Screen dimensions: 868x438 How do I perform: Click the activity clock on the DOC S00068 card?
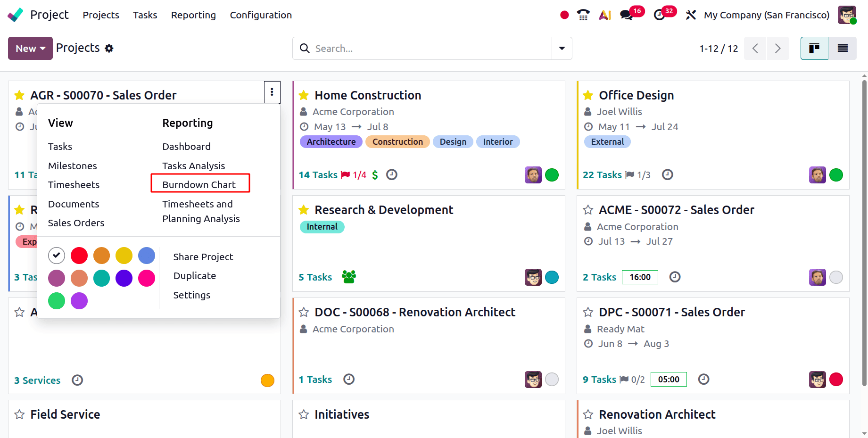pyautogui.click(x=349, y=379)
